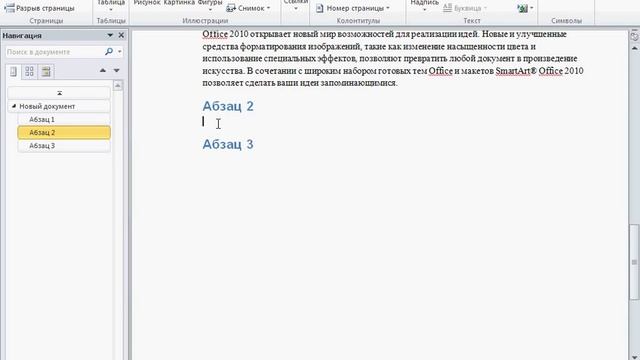Select Абзац 3 in navigation pane
The width and height of the screenshot is (640, 360).
[x=64, y=146]
